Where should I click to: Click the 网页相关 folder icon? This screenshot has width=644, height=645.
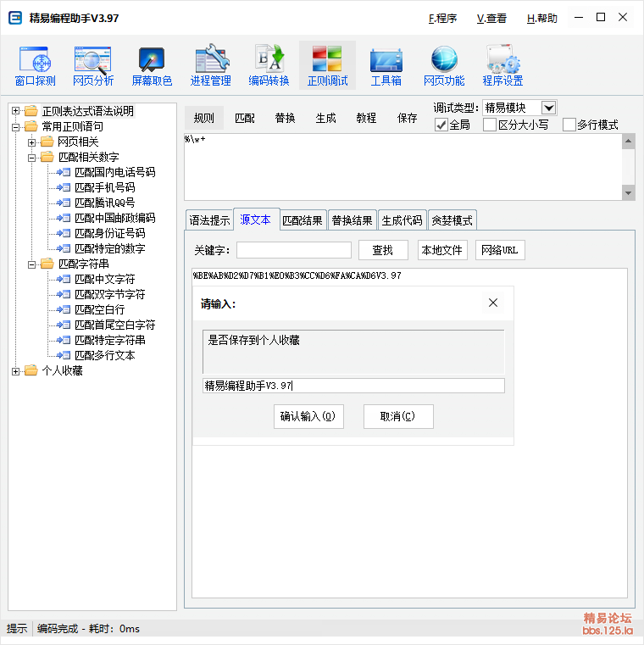47,142
